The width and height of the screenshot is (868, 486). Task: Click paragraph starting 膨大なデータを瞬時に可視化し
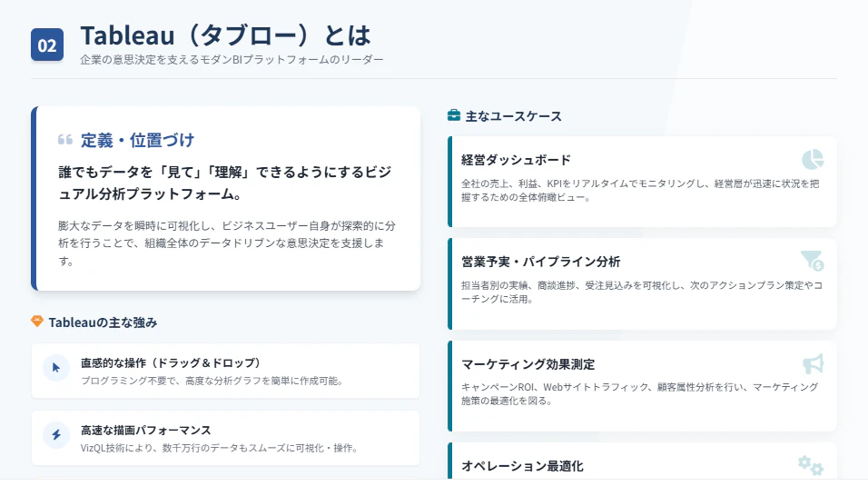(227, 243)
